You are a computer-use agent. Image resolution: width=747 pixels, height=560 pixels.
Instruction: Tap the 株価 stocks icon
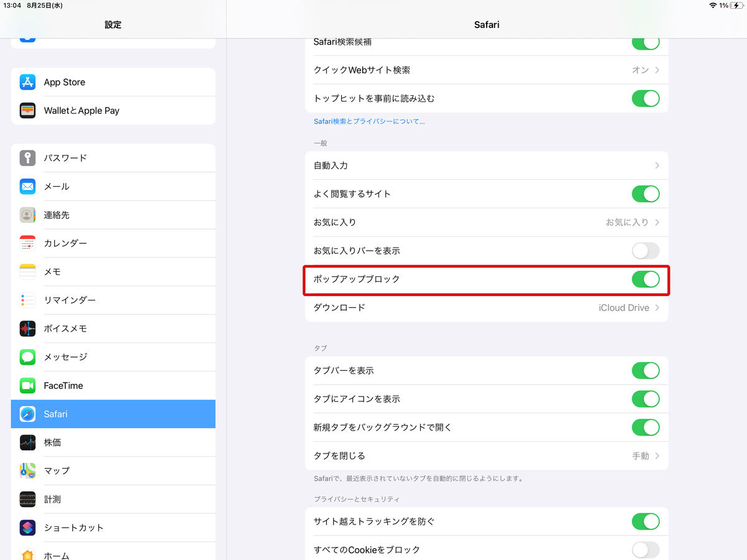click(x=27, y=442)
